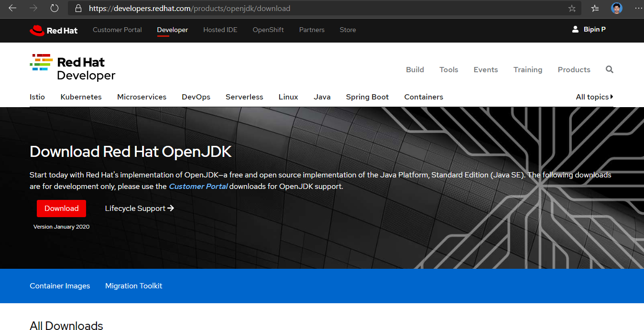Click the red Download button
This screenshot has height=330, width=644.
pyautogui.click(x=61, y=209)
